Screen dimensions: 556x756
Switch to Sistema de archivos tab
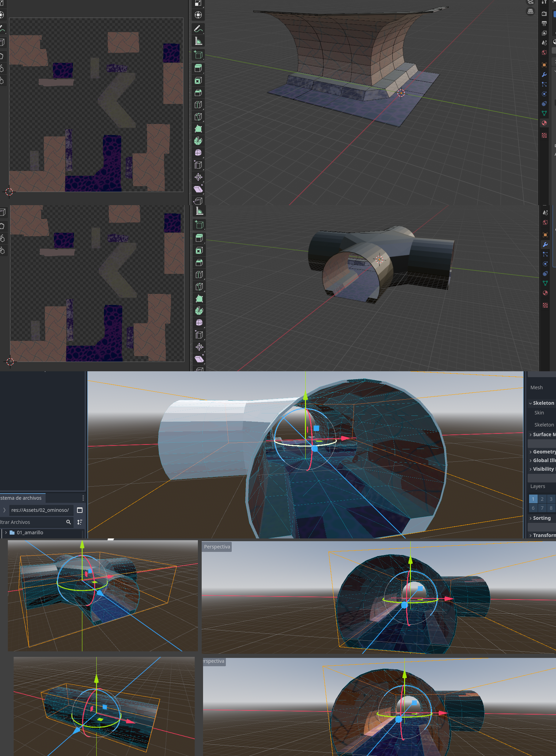(x=21, y=498)
